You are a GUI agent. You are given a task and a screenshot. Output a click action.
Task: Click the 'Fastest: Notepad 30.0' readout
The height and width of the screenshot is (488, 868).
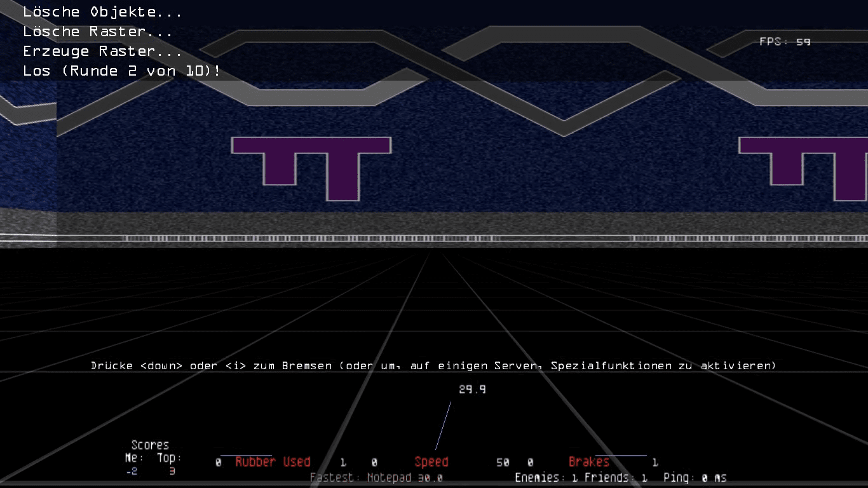coord(376,478)
